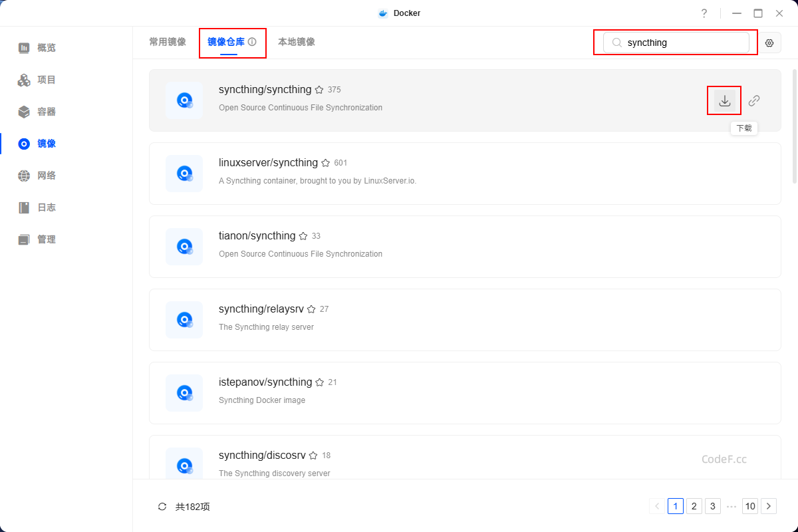This screenshot has height=532, width=798.
Task: Go to page 2
Action: tap(694, 506)
